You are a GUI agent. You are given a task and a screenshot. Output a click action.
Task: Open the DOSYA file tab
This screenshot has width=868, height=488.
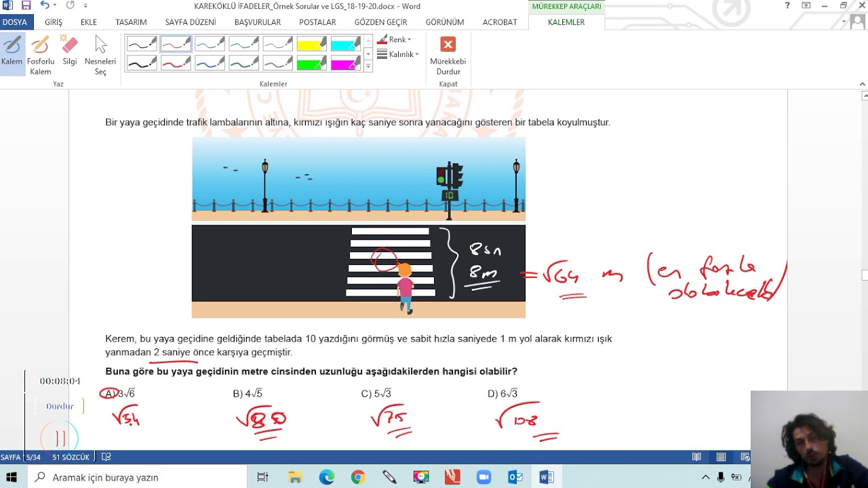click(14, 22)
